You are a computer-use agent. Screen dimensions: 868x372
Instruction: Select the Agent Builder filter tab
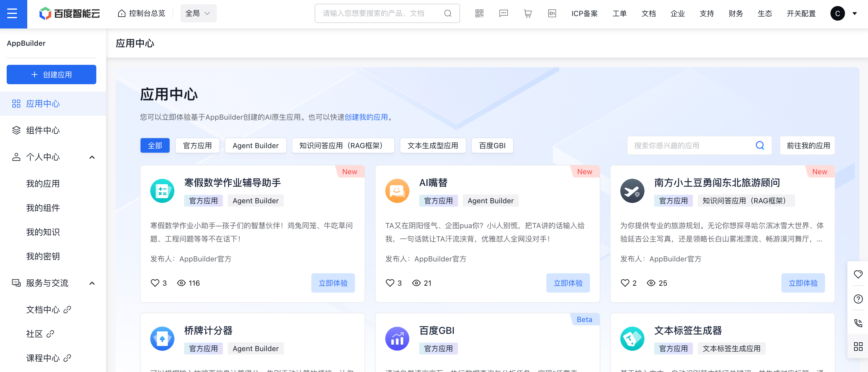coord(256,146)
